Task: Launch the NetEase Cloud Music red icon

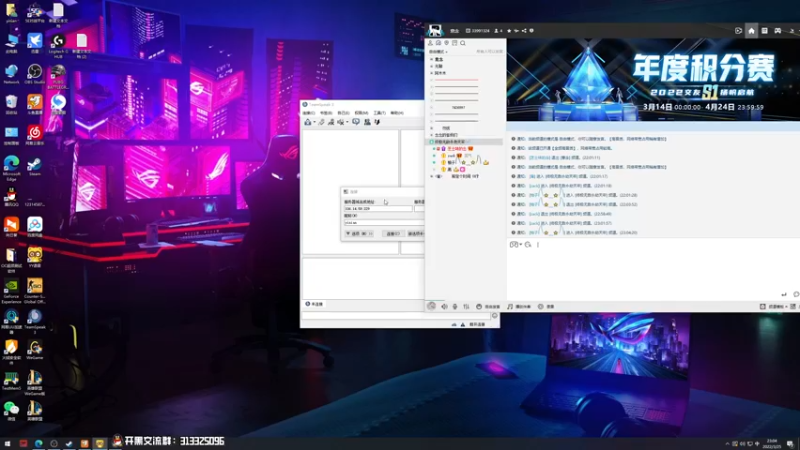Action: pyautogui.click(x=35, y=135)
